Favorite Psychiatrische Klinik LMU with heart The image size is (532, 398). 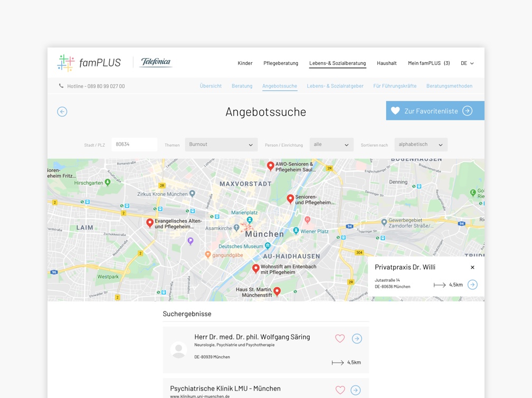click(x=340, y=390)
